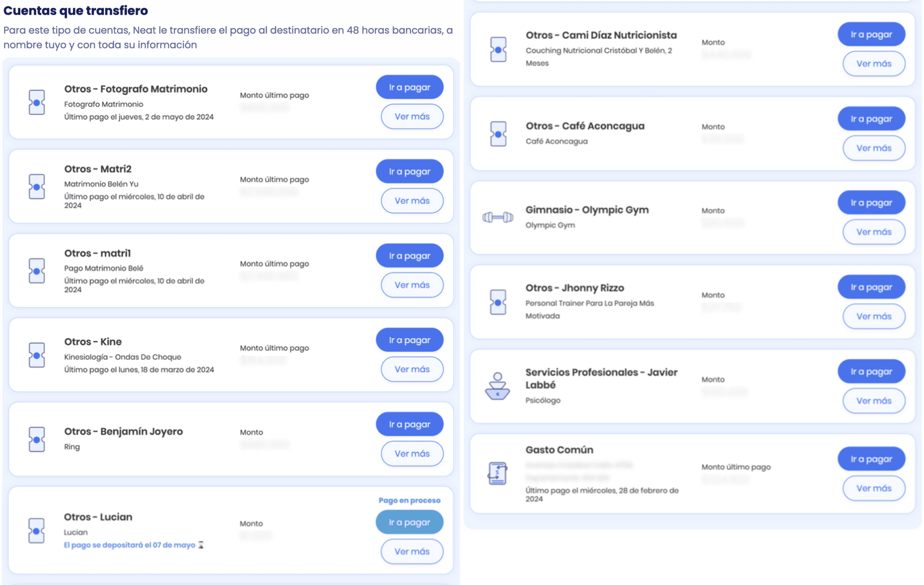Click 'Otros - Cami Díaz Nutricionista' title
The height and width of the screenshot is (585, 924).
(x=601, y=35)
